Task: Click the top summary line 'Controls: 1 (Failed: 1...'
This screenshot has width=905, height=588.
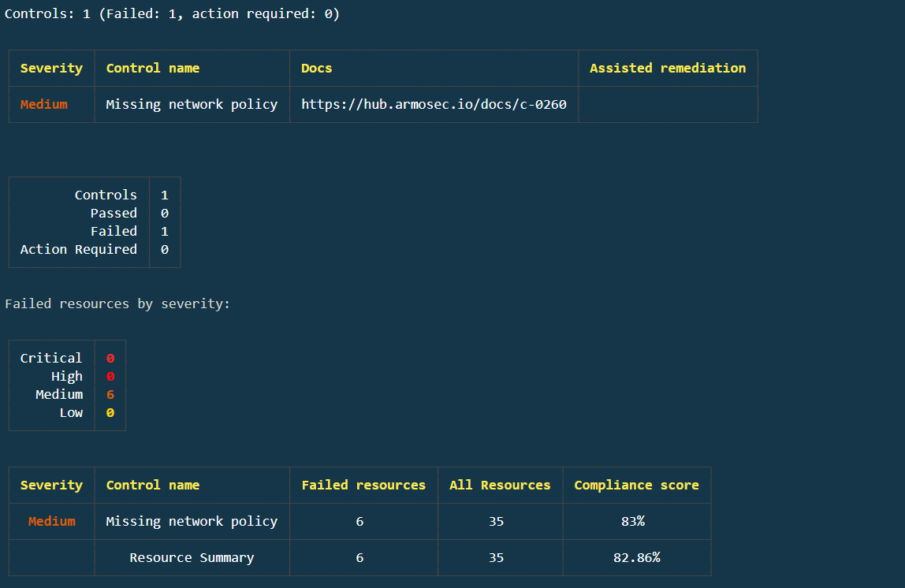Action: click(172, 14)
